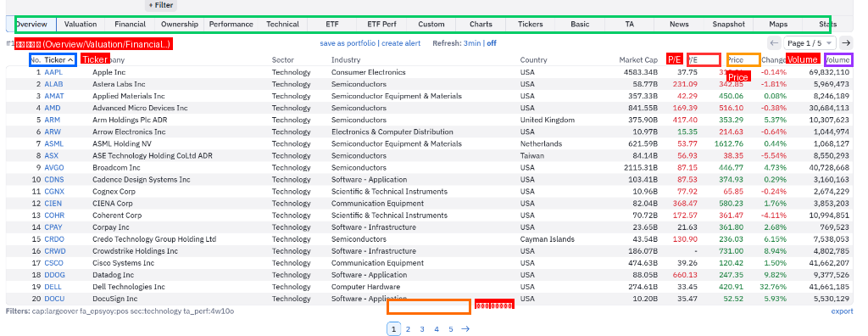Open the ASX ticker link
The image size is (868, 336).
51,156
